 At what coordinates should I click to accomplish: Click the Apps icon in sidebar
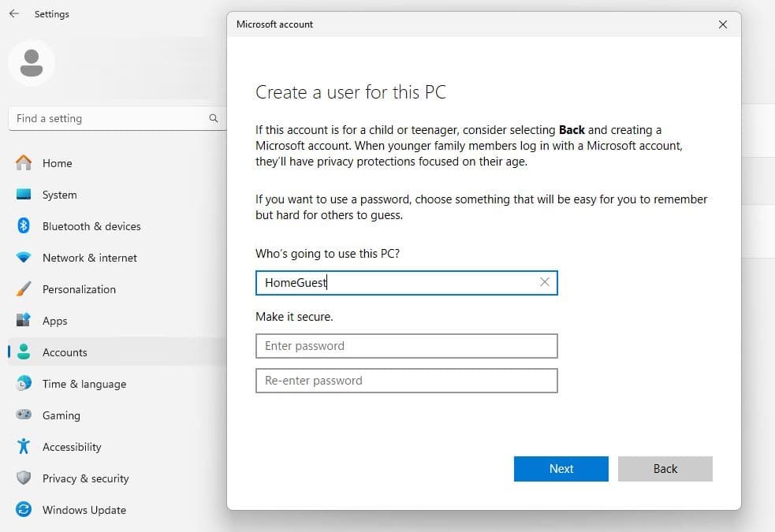coord(24,321)
